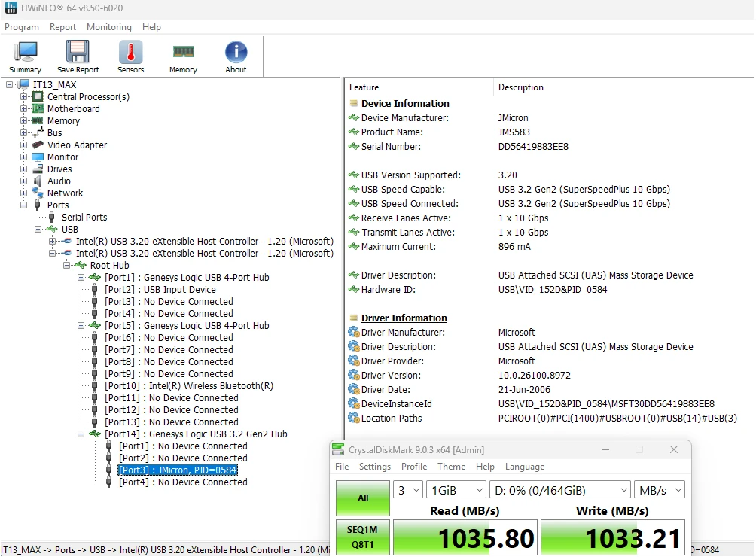Open the Monitoring menu in HWiNFO
The height and width of the screenshot is (557, 756).
click(109, 27)
